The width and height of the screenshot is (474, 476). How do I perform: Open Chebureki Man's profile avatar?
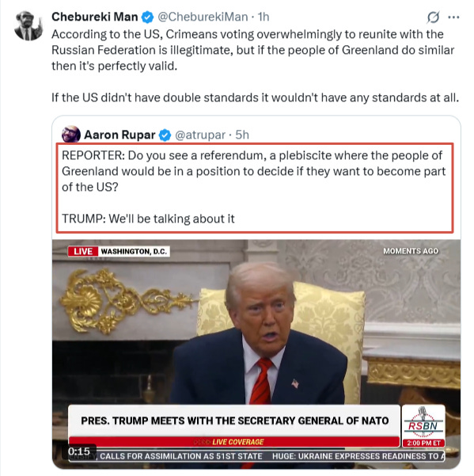[28, 26]
